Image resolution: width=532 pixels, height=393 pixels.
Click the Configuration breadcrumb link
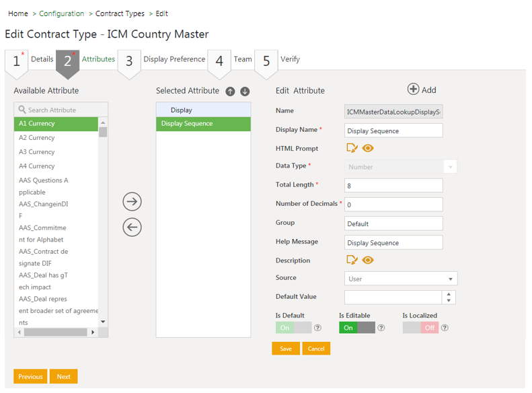coord(62,13)
